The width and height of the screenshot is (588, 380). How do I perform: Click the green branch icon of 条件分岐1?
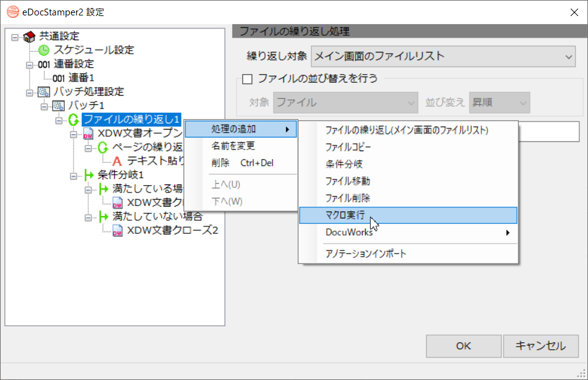[x=88, y=175]
